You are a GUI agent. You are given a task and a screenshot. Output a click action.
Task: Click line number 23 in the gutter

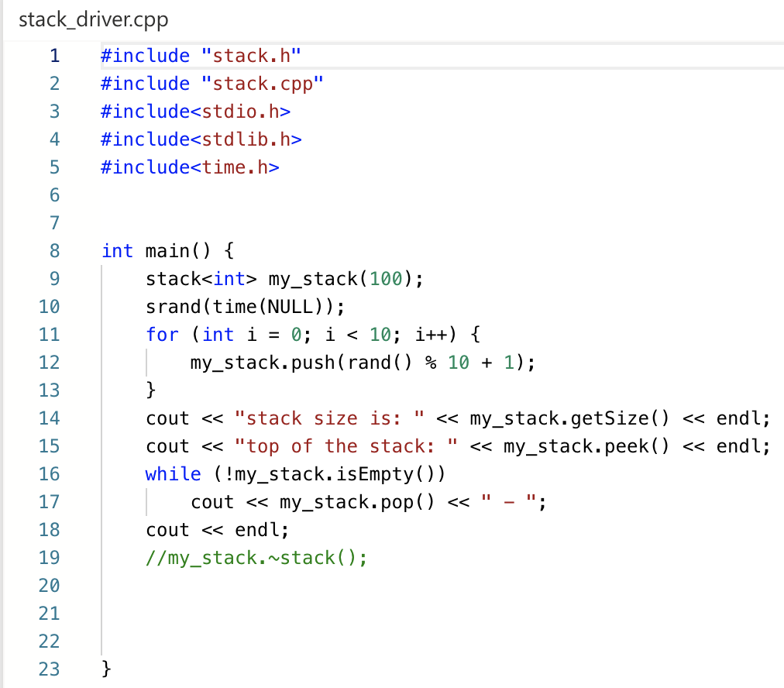(x=48, y=669)
